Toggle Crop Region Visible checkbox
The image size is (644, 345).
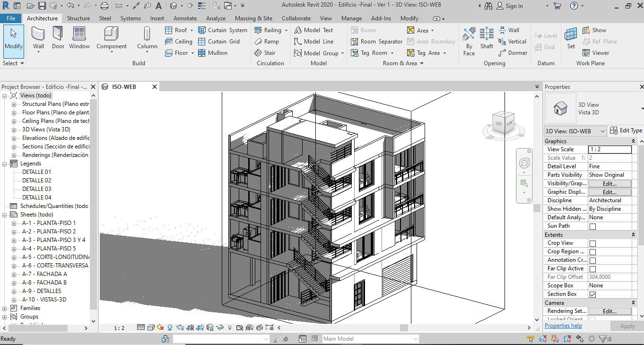[592, 252]
